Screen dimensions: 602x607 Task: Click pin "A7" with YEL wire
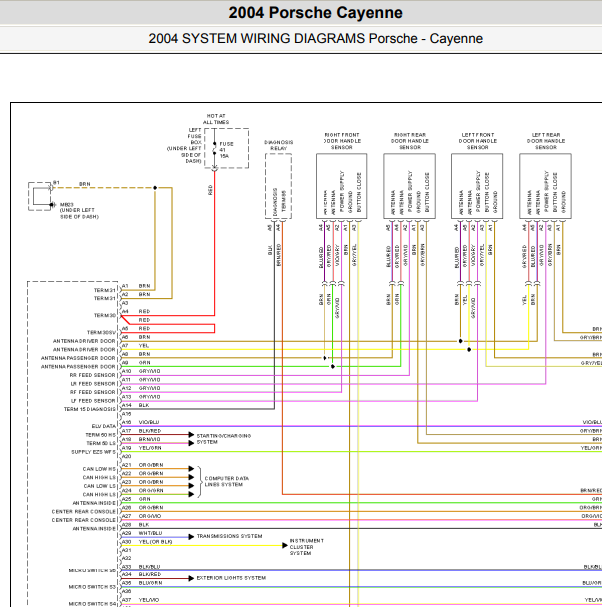click(125, 345)
